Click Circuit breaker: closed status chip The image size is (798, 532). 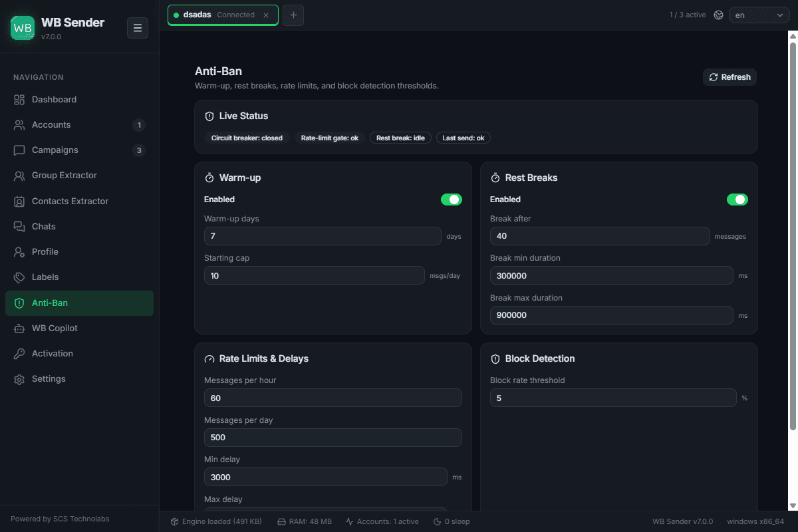[247, 138]
